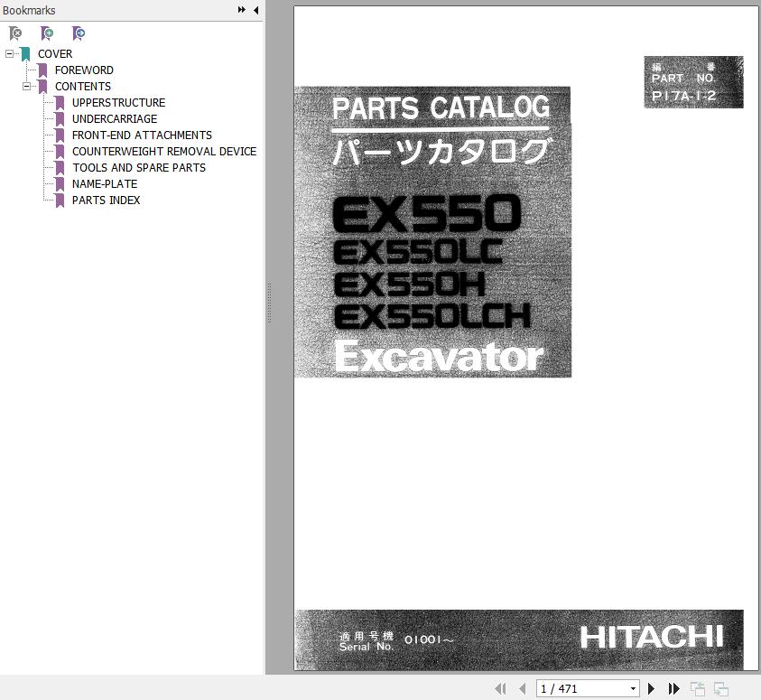Click the HITACHI logo on the page
The image size is (761, 700).
652,637
